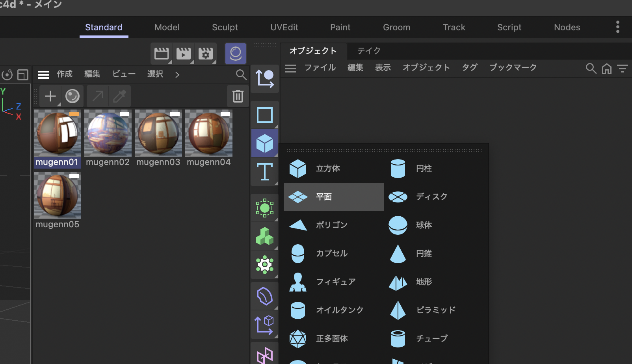Image resolution: width=632 pixels, height=364 pixels.
Task: Select the mugenn02 material thumbnail
Action: [108, 134]
